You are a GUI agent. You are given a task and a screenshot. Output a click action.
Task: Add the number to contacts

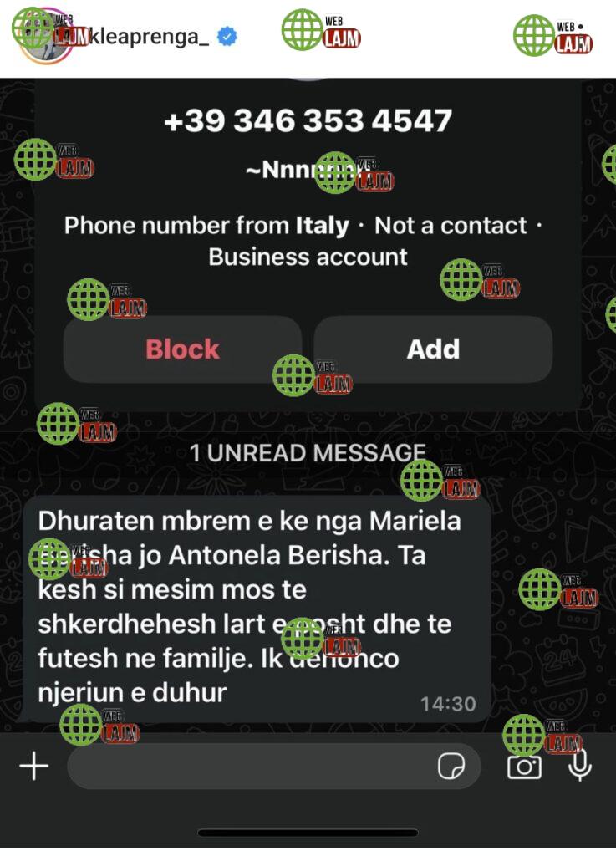(433, 349)
